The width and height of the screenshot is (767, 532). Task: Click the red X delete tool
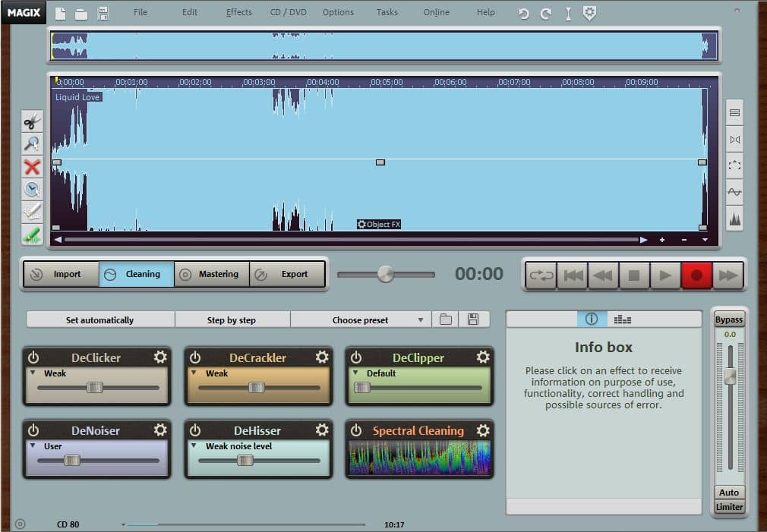coord(32,167)
